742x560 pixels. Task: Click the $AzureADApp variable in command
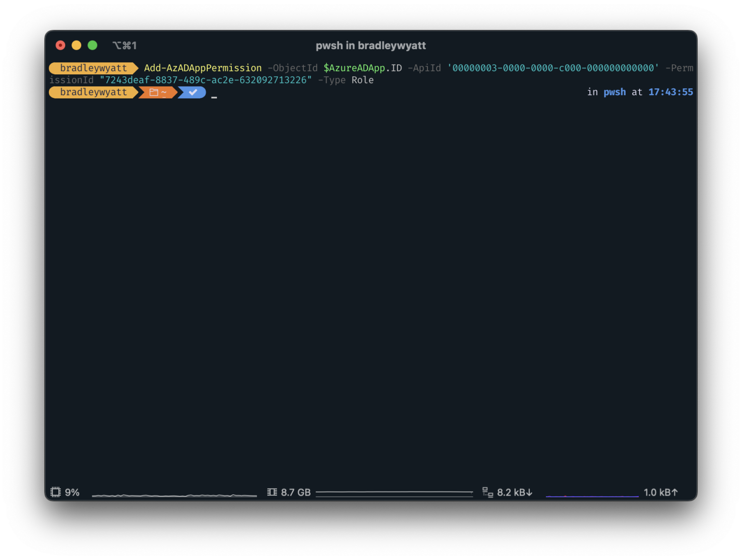354,68
